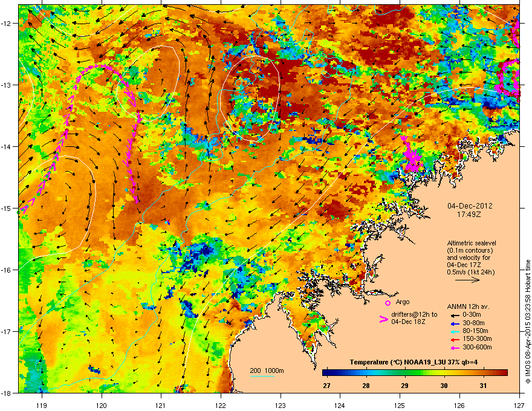Click the latitude axis label -16
The image size is (532, 411).
pyautogui.click(x=6, y=270)
